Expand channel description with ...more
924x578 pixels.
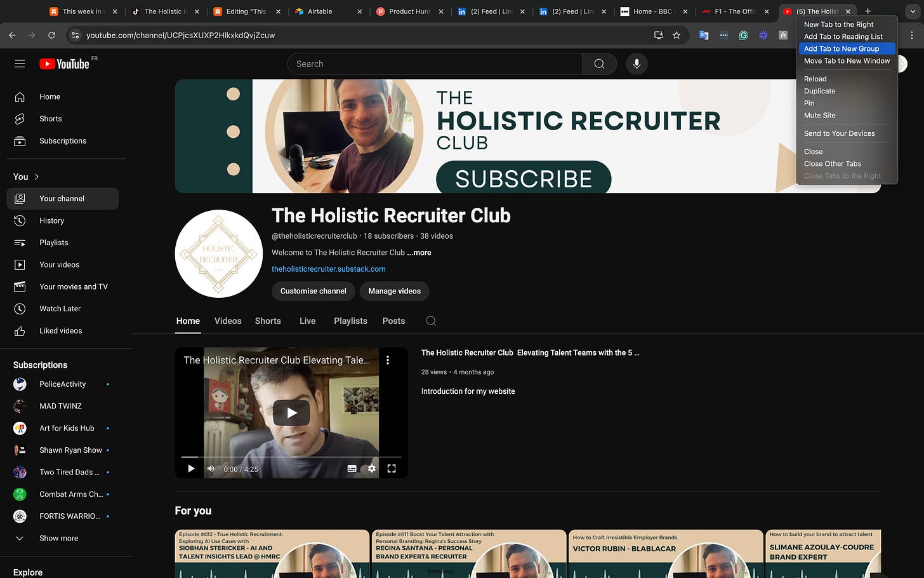coord(419,252)
